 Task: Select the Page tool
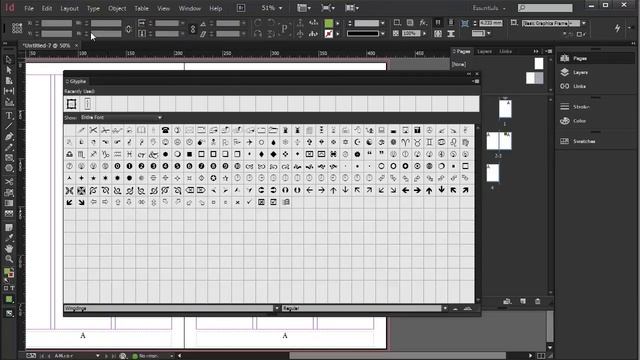[x=9, y=80]
